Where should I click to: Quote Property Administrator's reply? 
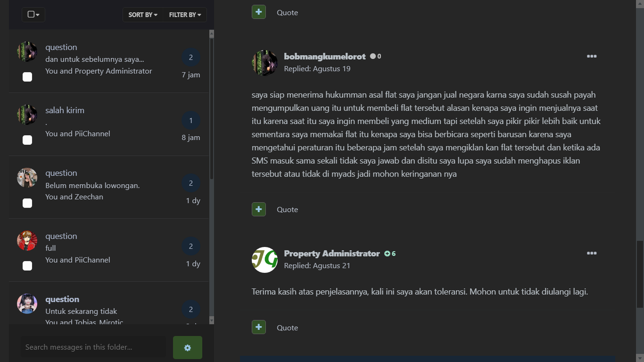click(287, 328)
